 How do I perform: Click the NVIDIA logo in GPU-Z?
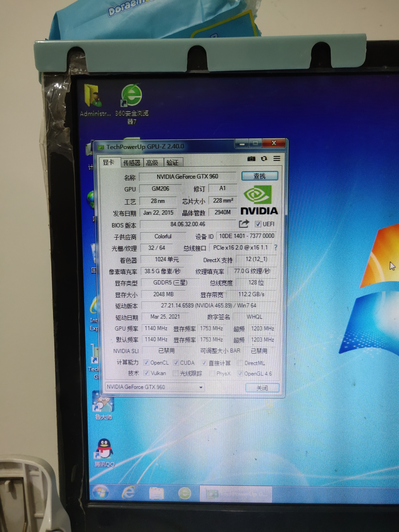point(259,200)
